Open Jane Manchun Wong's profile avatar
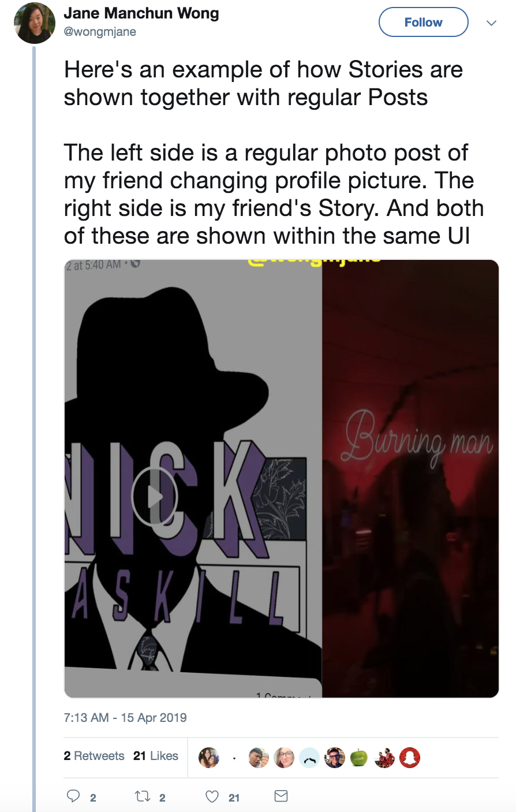This screenshot has width=516, height=812. point(33,23)
